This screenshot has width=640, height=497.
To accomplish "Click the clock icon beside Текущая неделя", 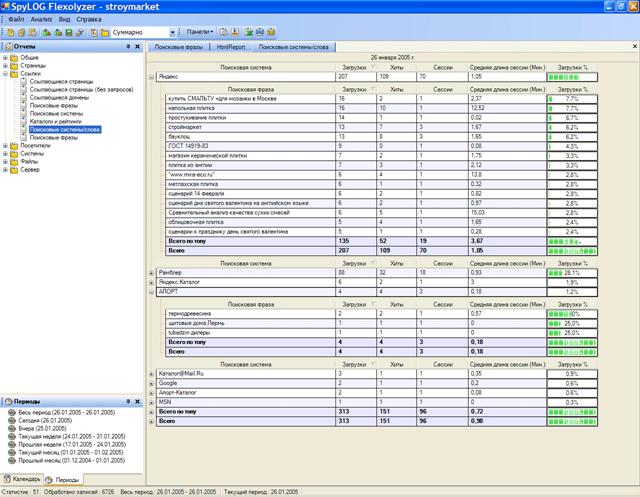I will [11, 436].
